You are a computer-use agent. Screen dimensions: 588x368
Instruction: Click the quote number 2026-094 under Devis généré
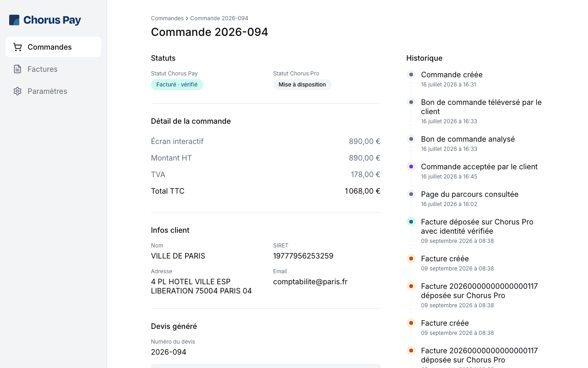(x=169, y=352)
